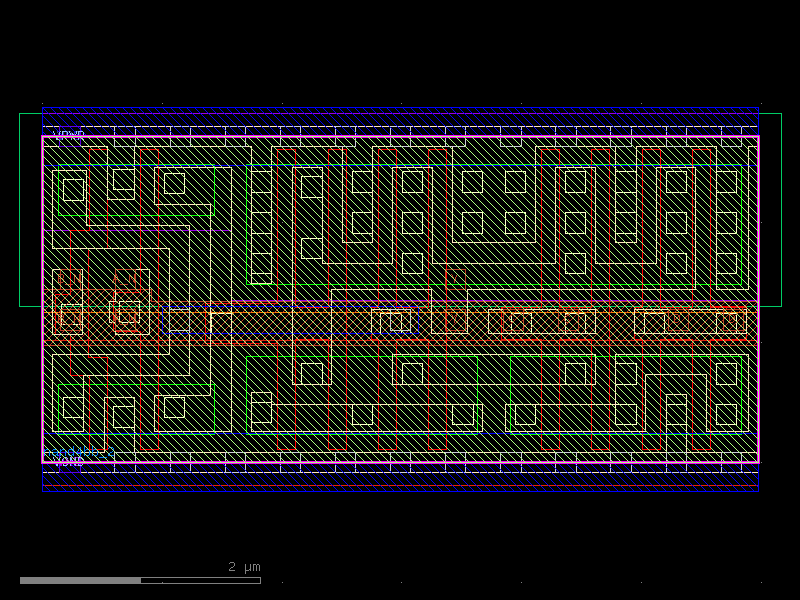Select the A_N pin label
Viewport: 800px width, 600px height.
[124, 278]
